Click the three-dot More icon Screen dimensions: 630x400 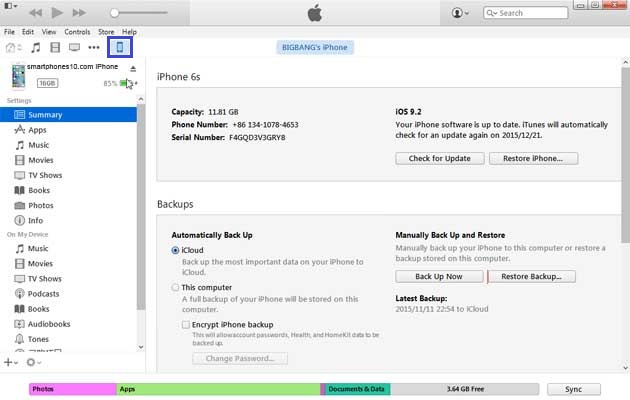[94, 47]
